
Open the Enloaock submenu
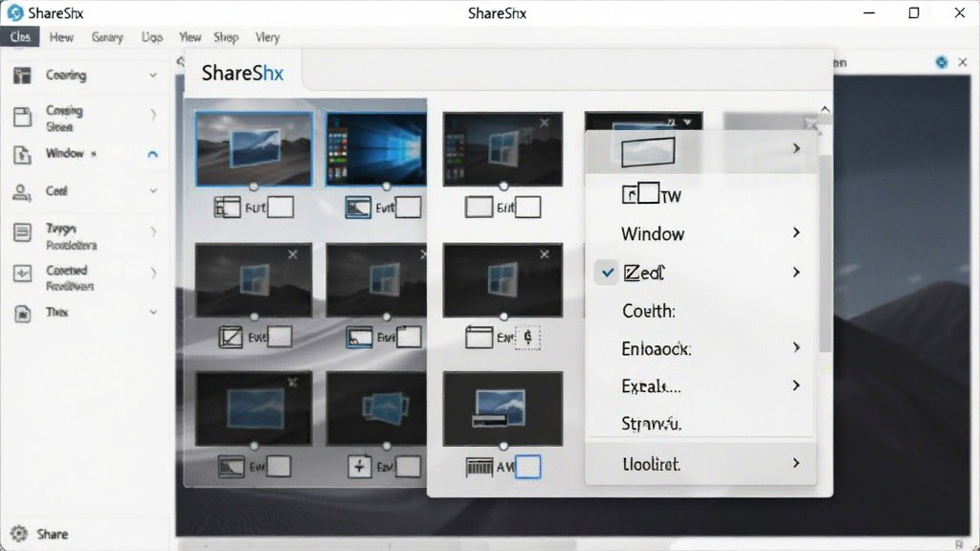[x=702, y=348]
